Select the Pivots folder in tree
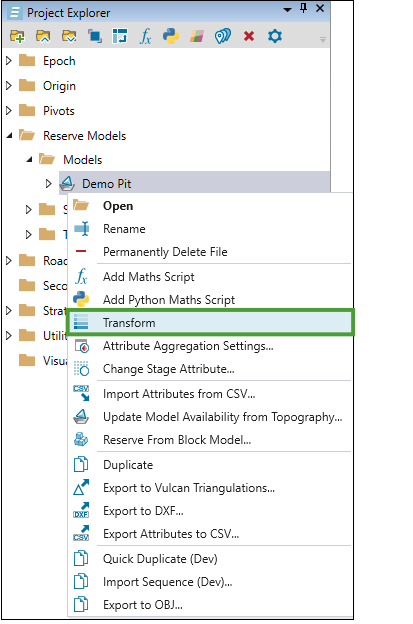 [x=58, y=111]
